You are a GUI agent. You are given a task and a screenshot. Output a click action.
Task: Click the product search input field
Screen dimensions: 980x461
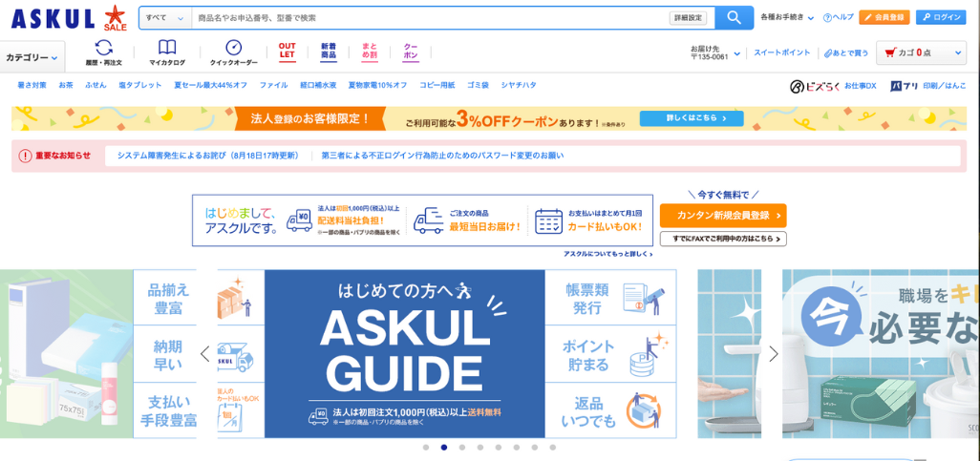430,17
